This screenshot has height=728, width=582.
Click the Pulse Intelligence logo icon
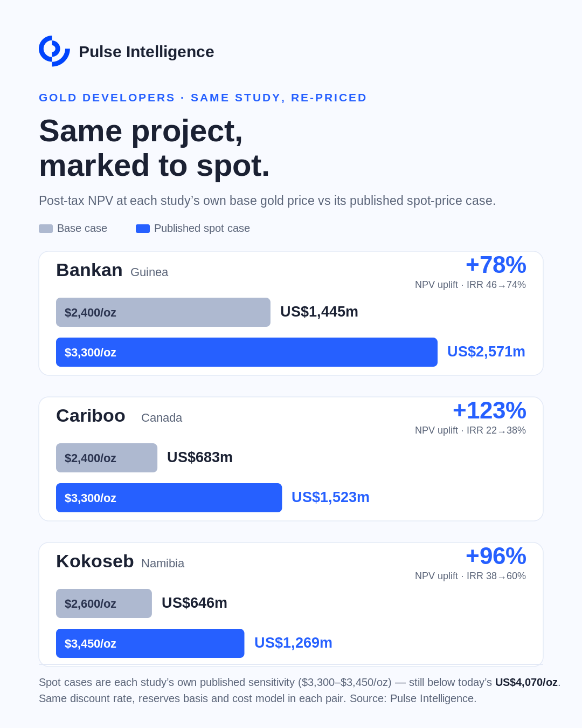tap(54, 51)
